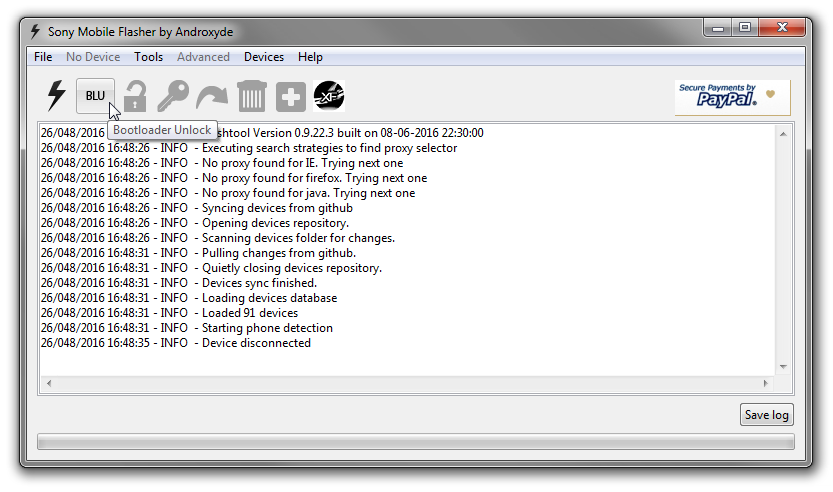Click the curved arrow icon in toolbar
Viewport: 833px width, 492px height.
[211, 97]
